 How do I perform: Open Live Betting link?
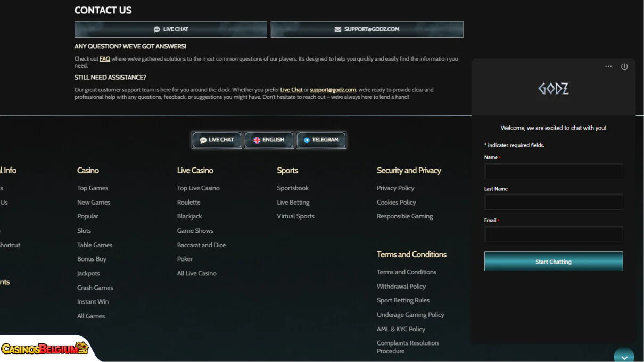293,203
